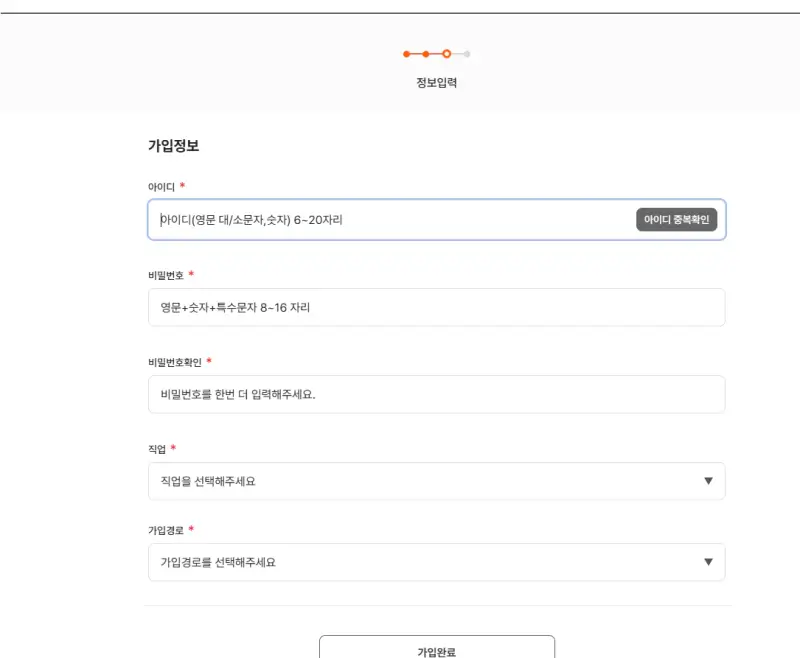Click the '가입정보' section heading
This screenshot has height=658, width=800.
173,146
